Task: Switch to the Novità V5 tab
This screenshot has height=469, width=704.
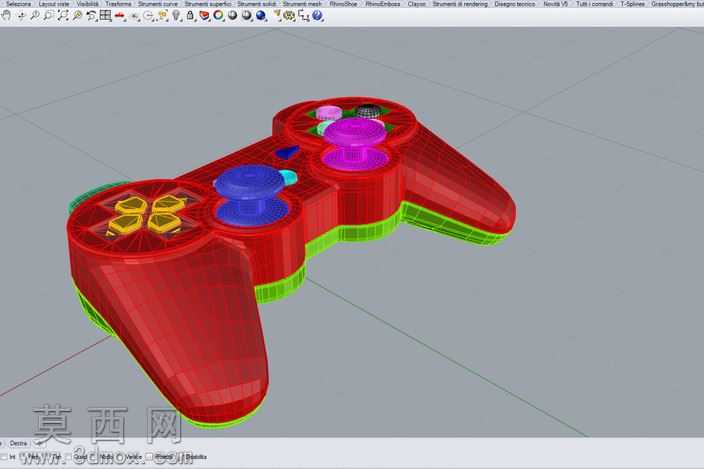Action: click(x=555, y=4)
